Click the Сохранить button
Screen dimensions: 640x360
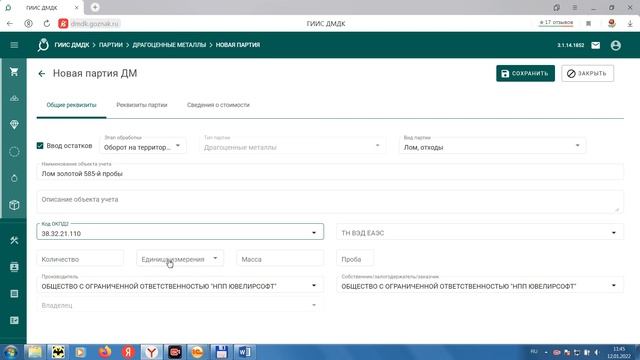pyautogui.click(x=525, y=73)
